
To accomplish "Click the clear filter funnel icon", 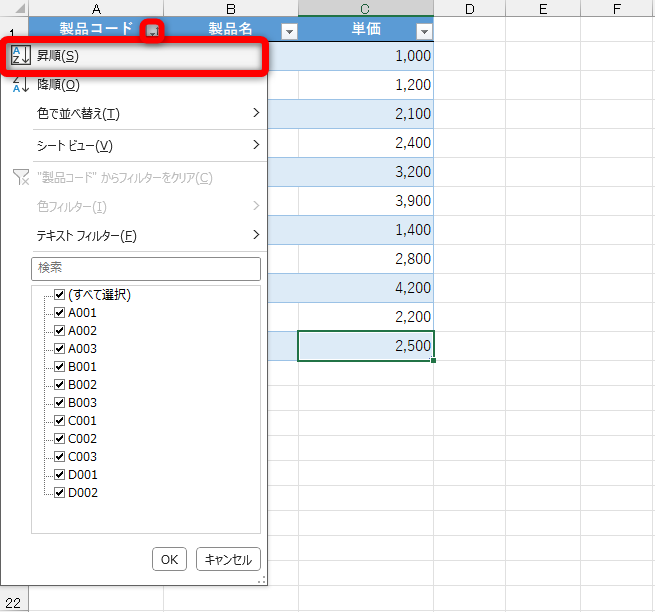I will (21, 177).
